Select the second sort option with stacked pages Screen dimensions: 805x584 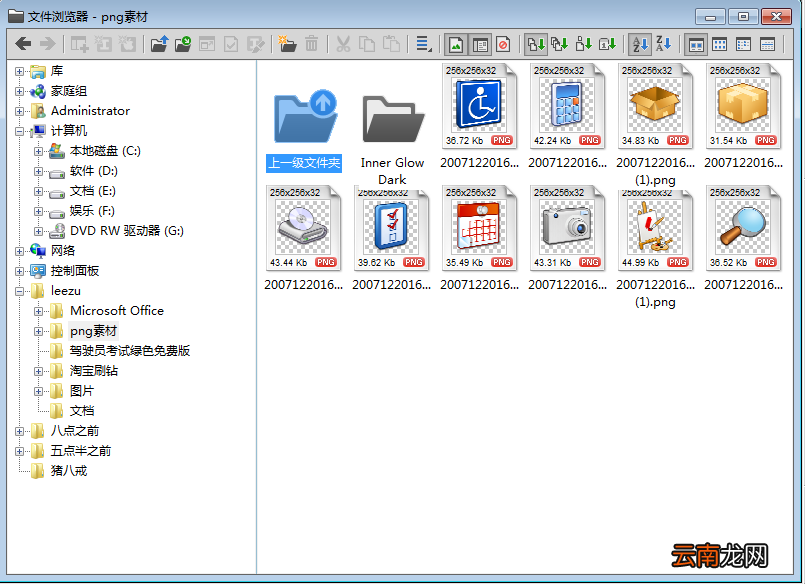tap(559, 45)
